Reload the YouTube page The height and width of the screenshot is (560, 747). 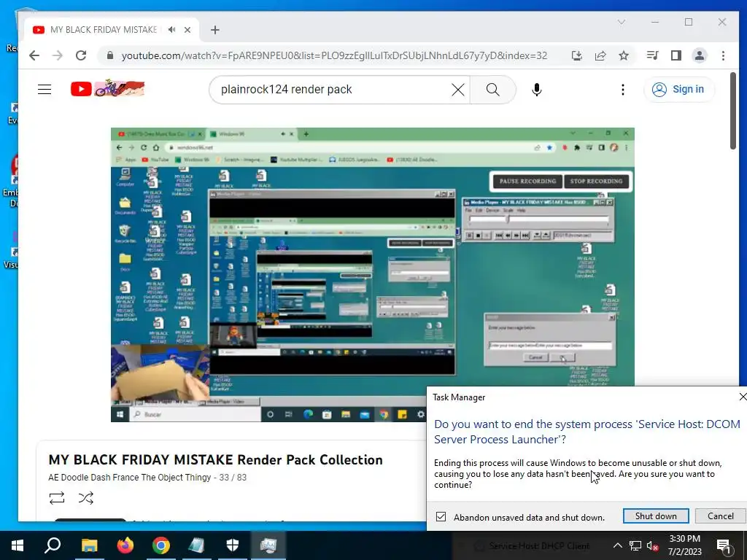point(81,55)
